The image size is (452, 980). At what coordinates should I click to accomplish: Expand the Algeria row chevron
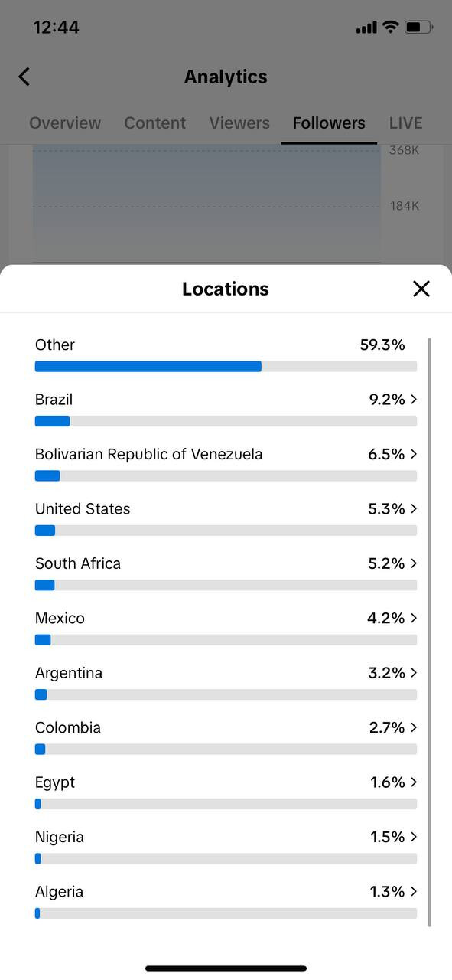point(414,891)
